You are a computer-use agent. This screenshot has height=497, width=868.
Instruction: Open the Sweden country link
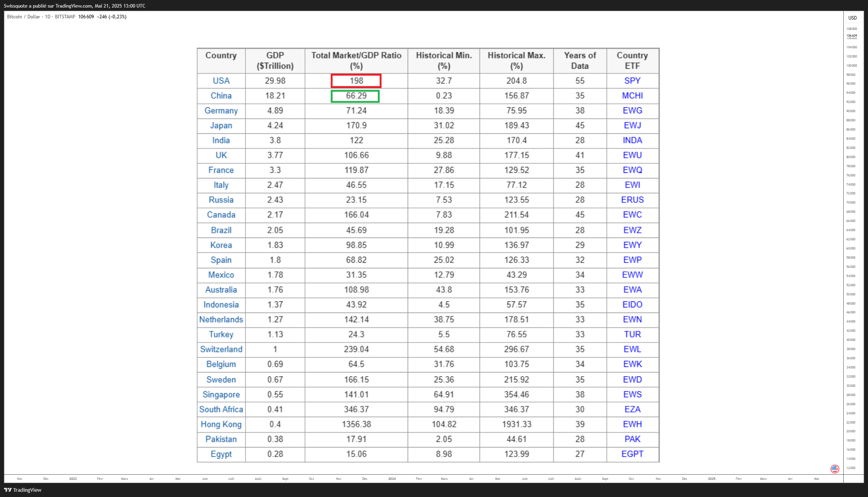click(221, 380)
